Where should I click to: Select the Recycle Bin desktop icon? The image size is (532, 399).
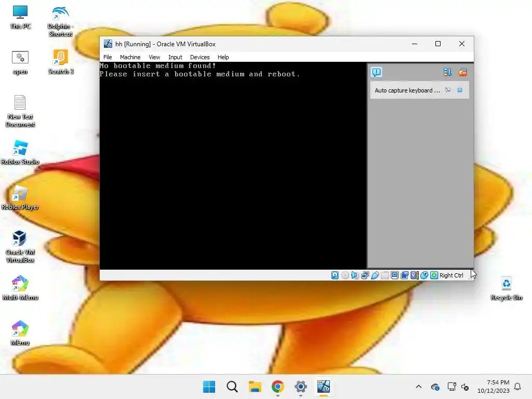tap(506, 288)
